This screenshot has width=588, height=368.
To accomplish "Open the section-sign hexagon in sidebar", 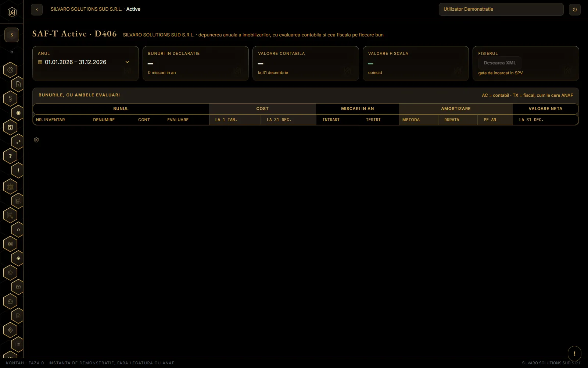I will click(10, 99).
